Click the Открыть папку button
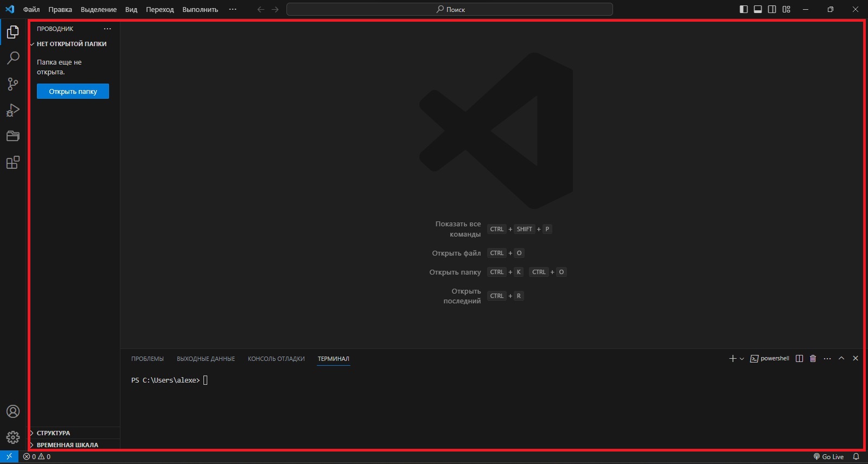Image resolution: width=868 pixels, height=464 pixels. pyautogui.click(x=73, y=91)
